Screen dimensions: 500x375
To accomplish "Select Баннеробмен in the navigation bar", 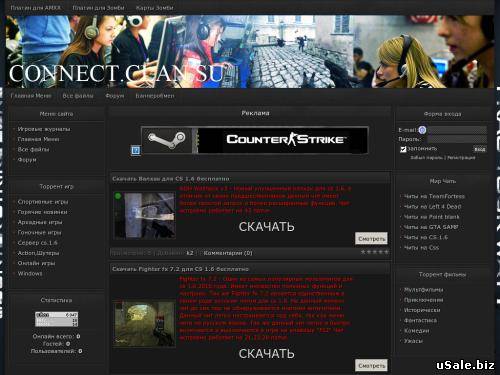I will [155, 96].
